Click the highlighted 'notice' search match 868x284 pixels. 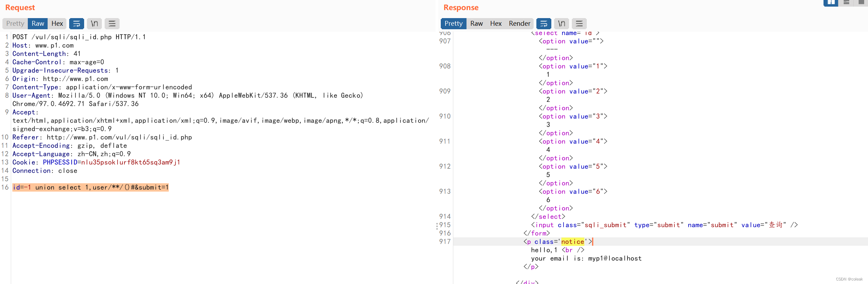pyautogui.click(x=573, y=242)
